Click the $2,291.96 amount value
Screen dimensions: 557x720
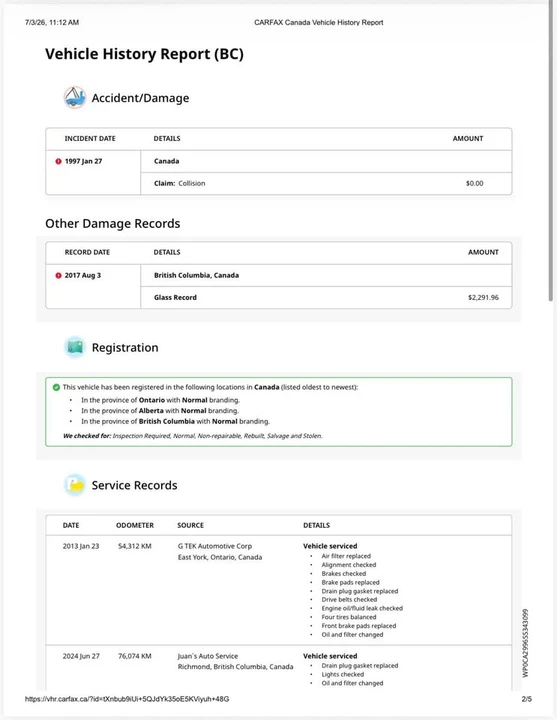[483, 298]
